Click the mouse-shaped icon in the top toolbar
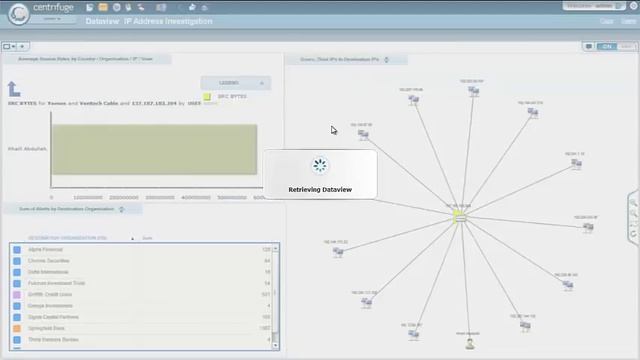Screen dimensions: 640x360 click(129, 7)
